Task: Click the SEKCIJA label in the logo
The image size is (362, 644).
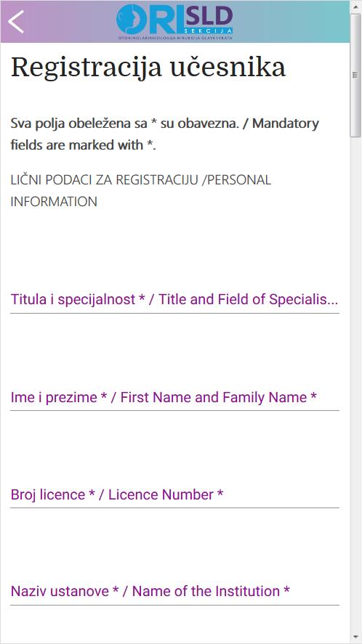Action: coord(209,31)
